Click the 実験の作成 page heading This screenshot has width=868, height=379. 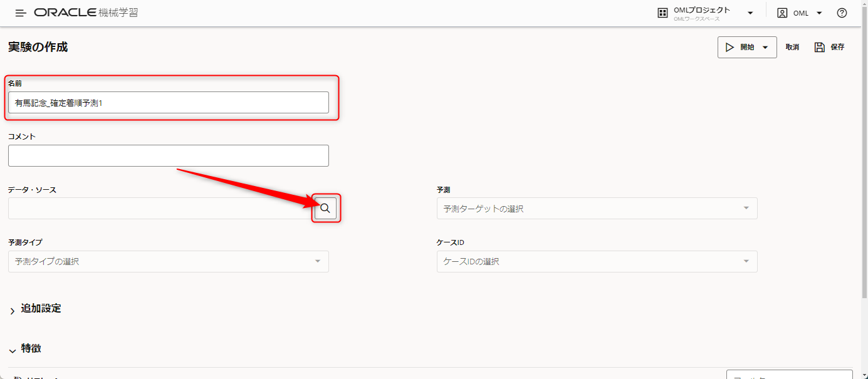coord(38,47)
